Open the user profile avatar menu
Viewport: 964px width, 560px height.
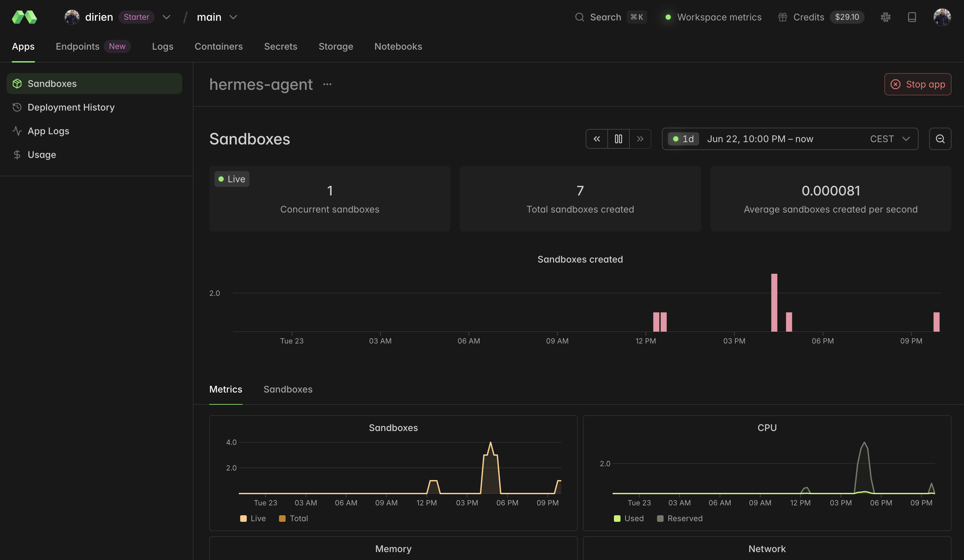point(942,17)
